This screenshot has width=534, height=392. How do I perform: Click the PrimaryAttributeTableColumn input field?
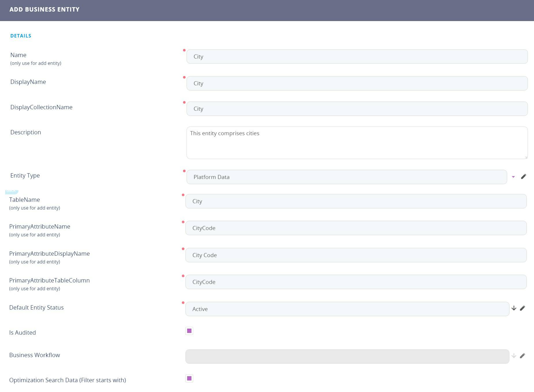pyautogui.click(x=356, y=282)
